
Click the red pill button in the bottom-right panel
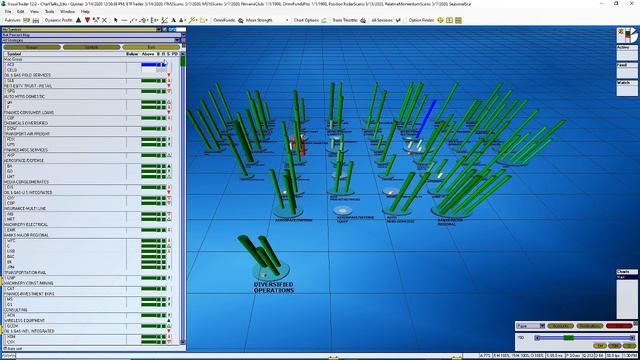click(x=619, y=326)
